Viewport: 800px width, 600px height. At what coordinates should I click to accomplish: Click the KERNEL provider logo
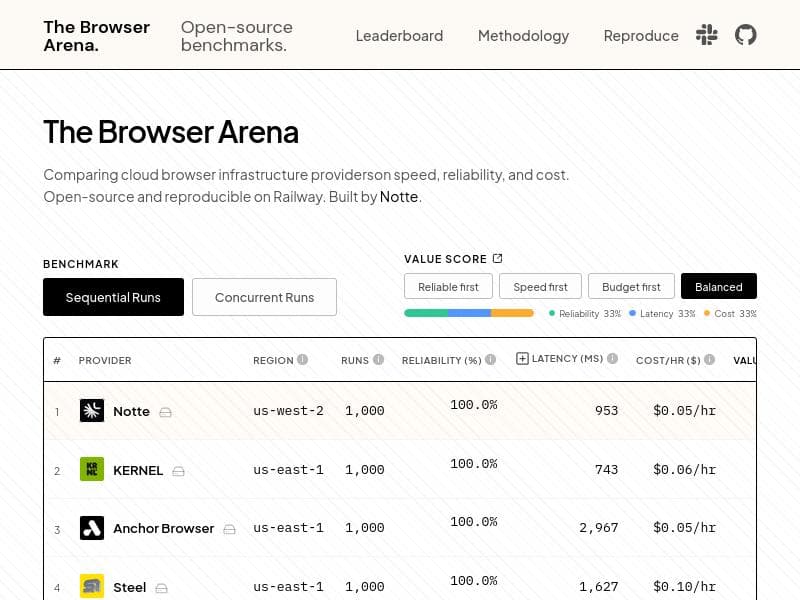click(92, 470)
